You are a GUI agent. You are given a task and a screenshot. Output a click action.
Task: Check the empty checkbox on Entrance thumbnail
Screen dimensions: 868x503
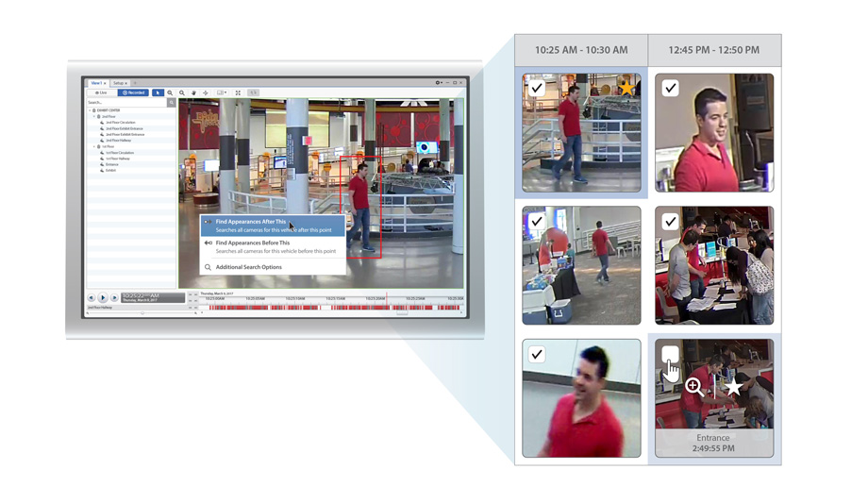tap(670, 356)
